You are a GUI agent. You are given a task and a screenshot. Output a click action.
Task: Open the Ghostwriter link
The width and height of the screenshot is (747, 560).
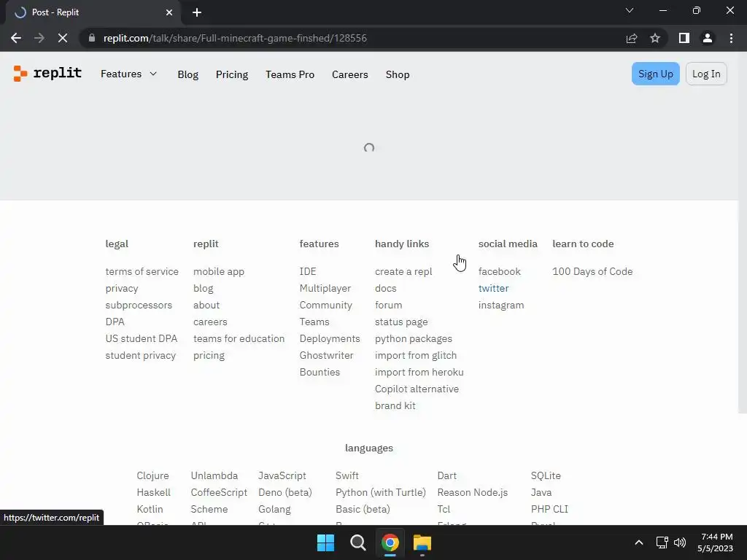point(326,355)
